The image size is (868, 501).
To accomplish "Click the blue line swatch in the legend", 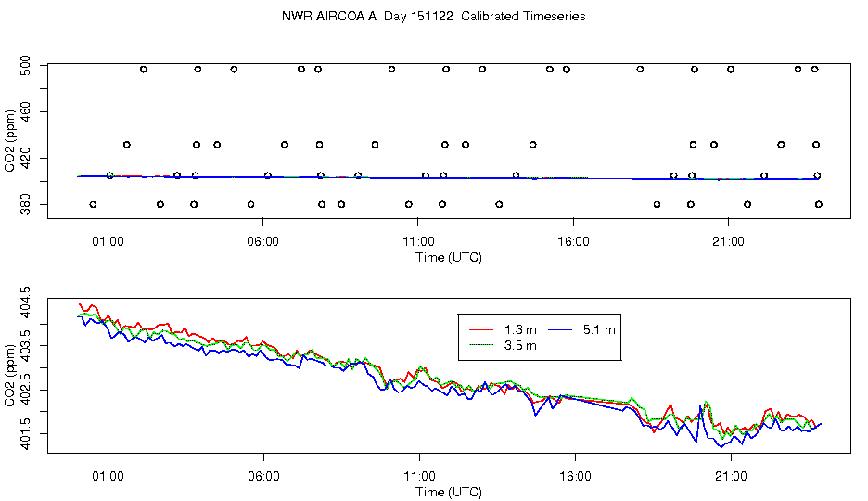I will pyautogui.click(x=560, y=330).
